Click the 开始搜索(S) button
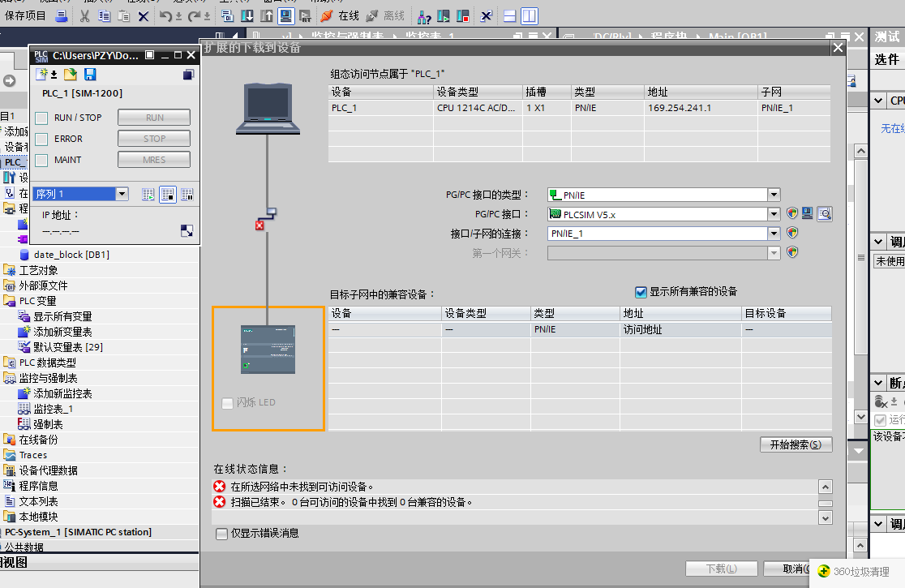905x588 pixels. (x=796, y=445)
